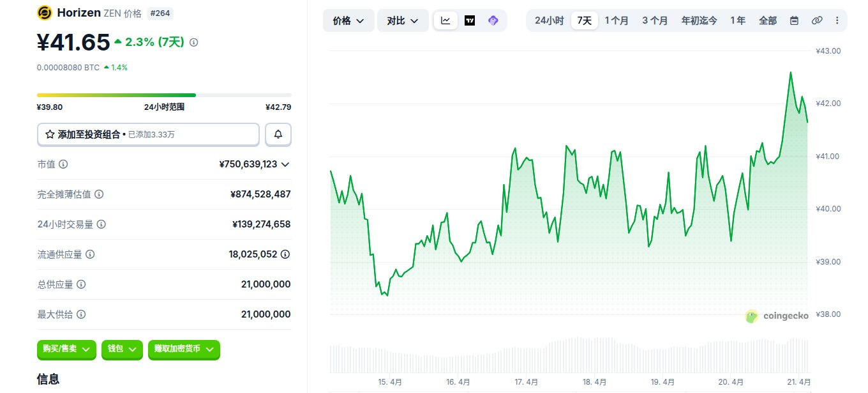Viewport: 868px width, 393px height.
Task: Open the 赚取加密货币 dropdown
Action: pyautogui.click(x=184, y=349)
